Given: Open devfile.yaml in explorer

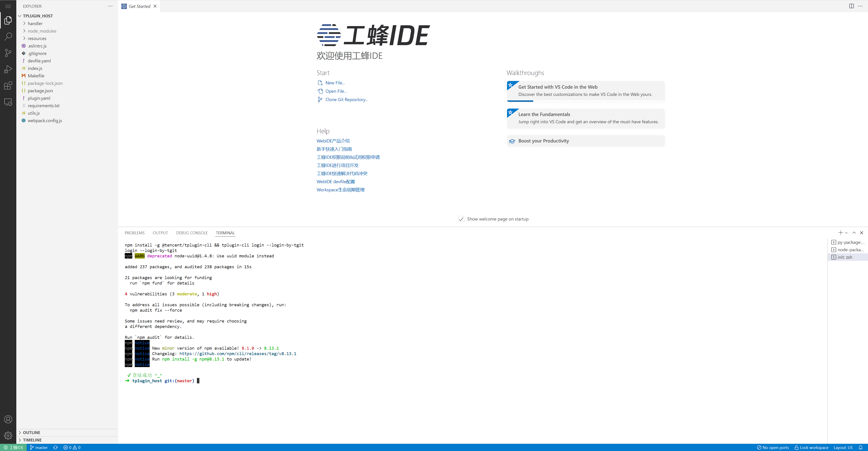Looking at the screenshot, I should [x=67, y=61].
